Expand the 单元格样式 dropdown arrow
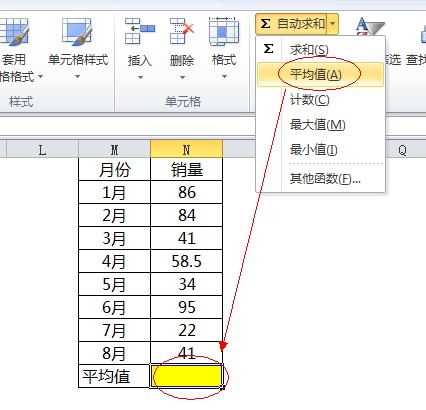The height and width of the screenshot is (410, 426). (x=77, y=77)
